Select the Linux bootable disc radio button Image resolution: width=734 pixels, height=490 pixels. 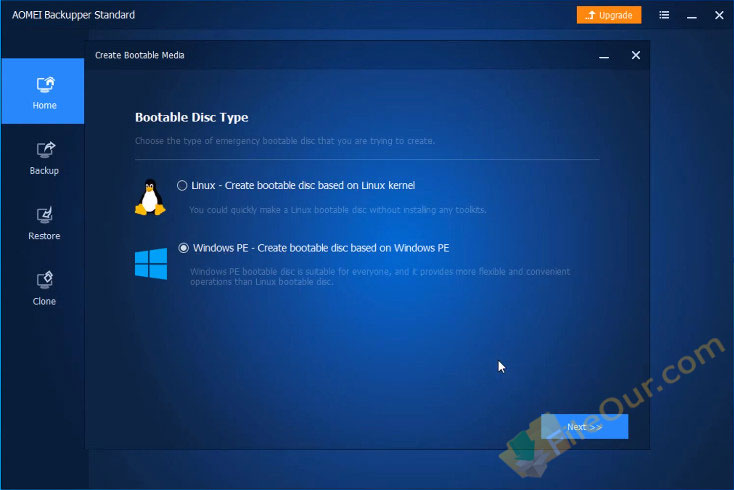point(182,185)
